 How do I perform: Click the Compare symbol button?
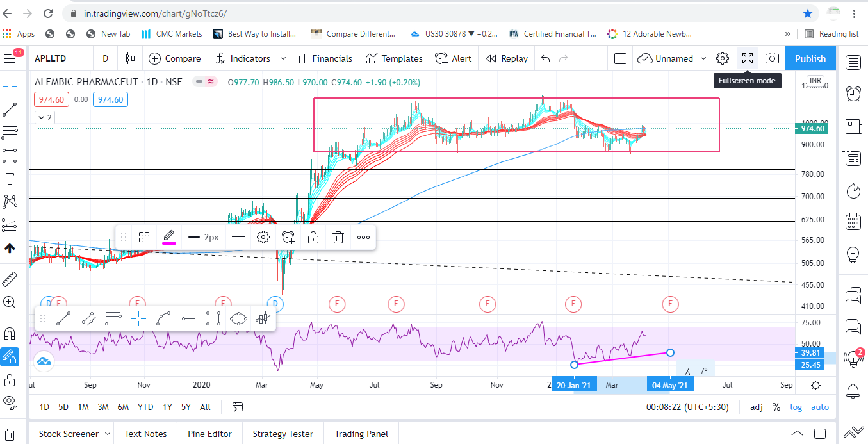pos(175,58)
